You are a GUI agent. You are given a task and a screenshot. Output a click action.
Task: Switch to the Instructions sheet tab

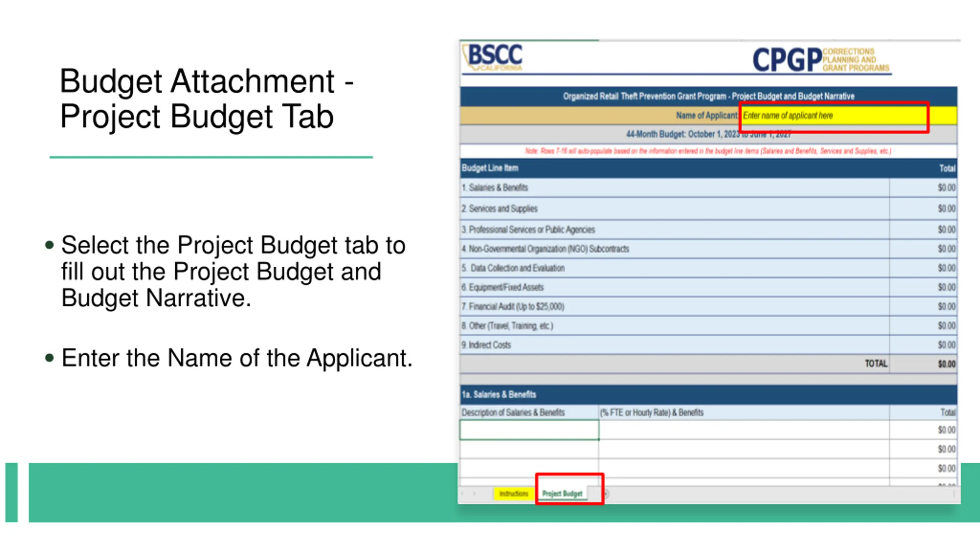(x=514, y=494)
